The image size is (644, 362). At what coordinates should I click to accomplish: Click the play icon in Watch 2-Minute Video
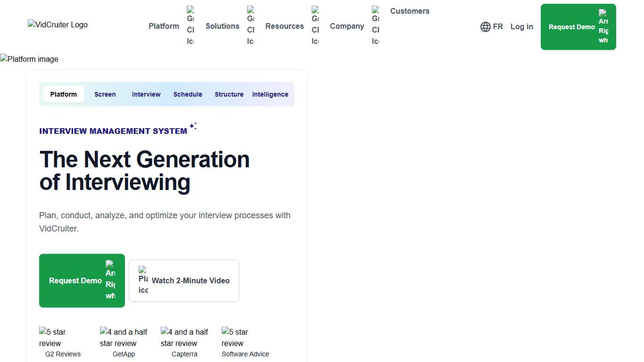(x=143, y=280)
